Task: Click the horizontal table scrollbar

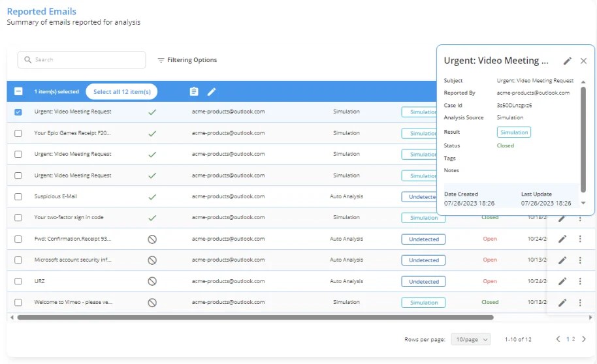Action: 255,317
